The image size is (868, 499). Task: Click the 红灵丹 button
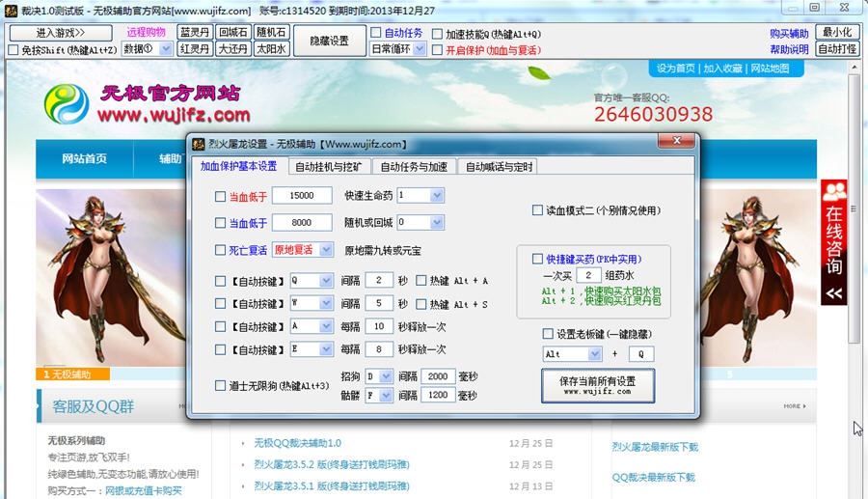coord(194,49)
